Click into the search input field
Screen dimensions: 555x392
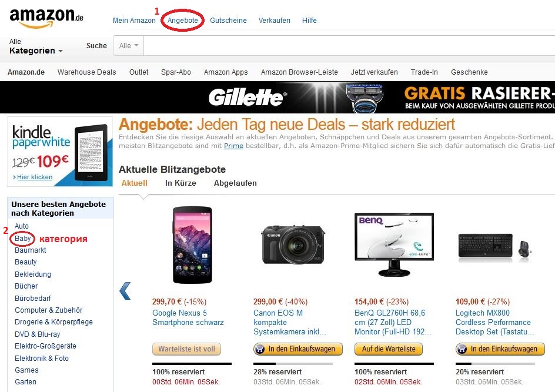pos(349,46)
